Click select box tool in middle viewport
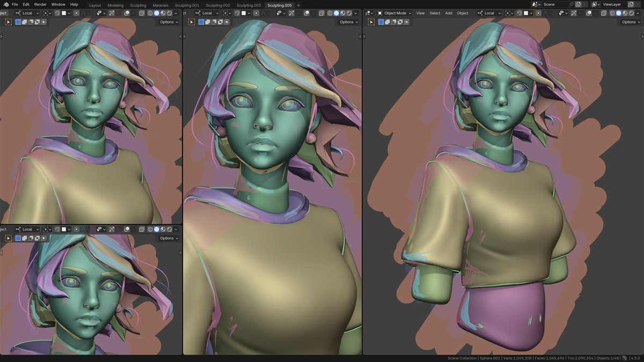 click(191, 22)
